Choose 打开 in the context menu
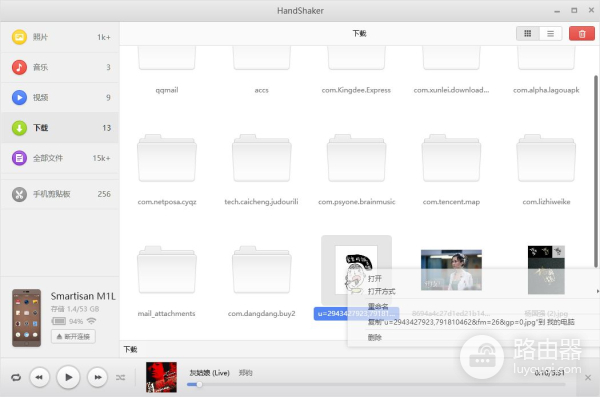The width and height of the screenshot is (600, 397). (375, 278)
